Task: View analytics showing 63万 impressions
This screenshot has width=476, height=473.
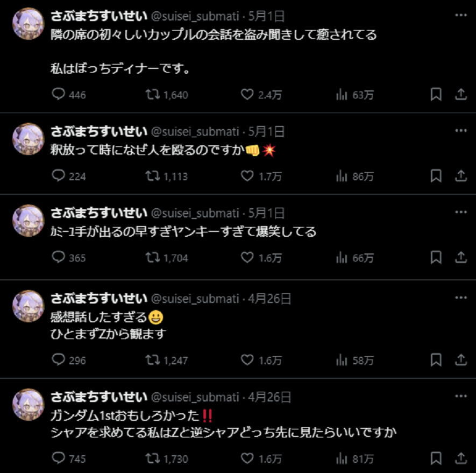Action: (x=354, y=95)
